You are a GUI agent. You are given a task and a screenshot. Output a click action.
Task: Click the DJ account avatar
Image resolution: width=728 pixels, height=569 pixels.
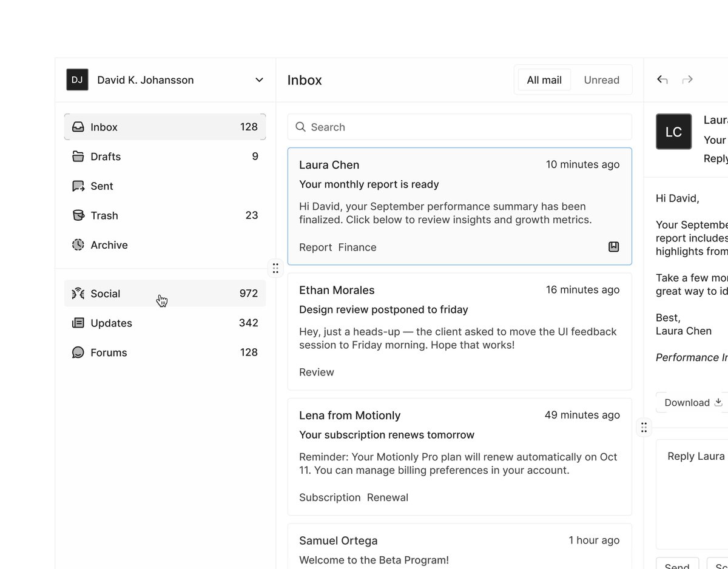(77, 79)
